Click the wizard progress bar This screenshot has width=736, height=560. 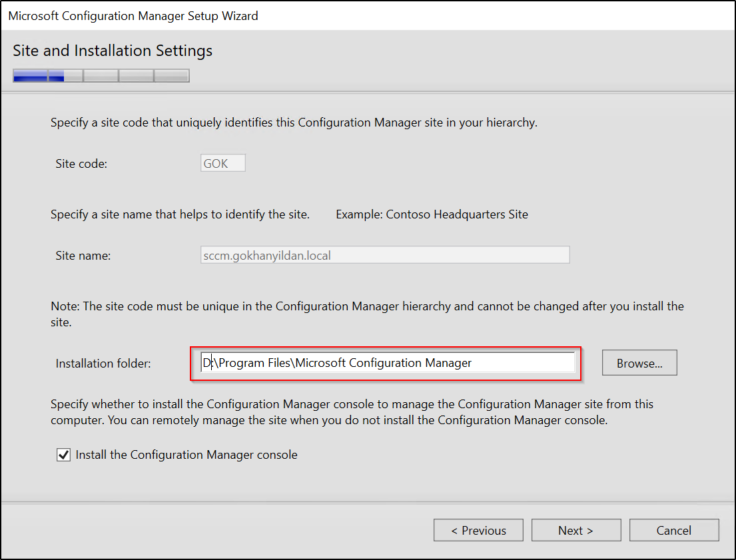(101, 75)
